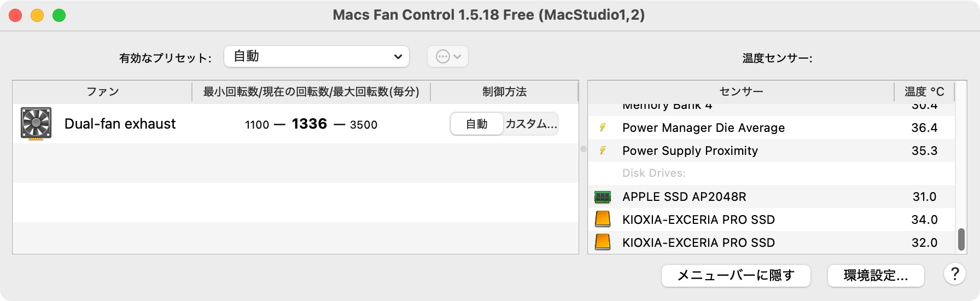Click the first KIOXIA-EXCERIA PRO SSD drive icon
The width and height of the screenshot is (980, 301).
pyautogui.click(x=603, y=219)
